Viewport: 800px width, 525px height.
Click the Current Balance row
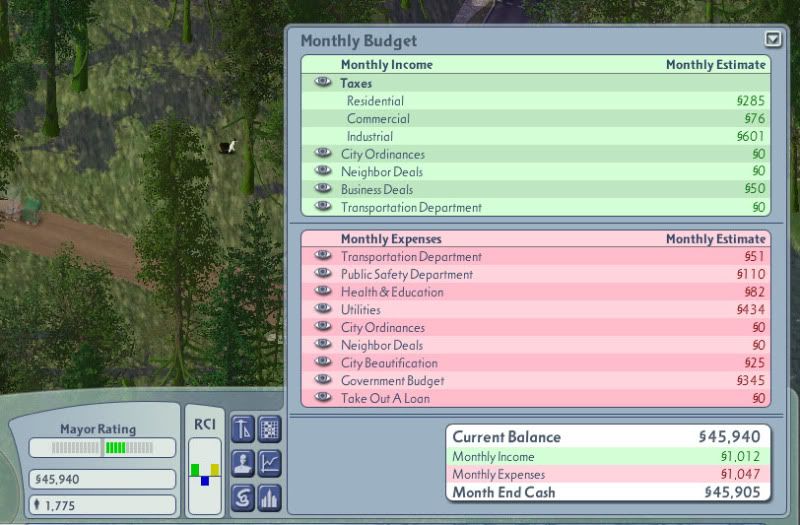click(x=608, y=437)
